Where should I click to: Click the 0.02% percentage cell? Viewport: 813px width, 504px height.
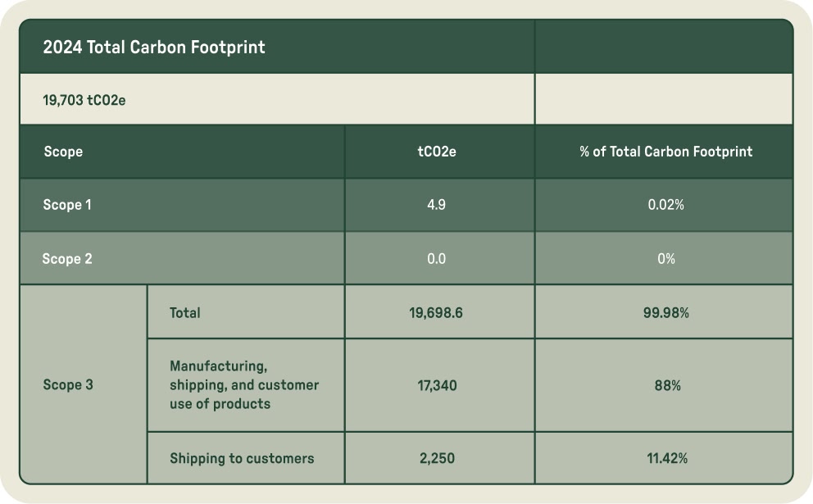[x=665, y=205]
